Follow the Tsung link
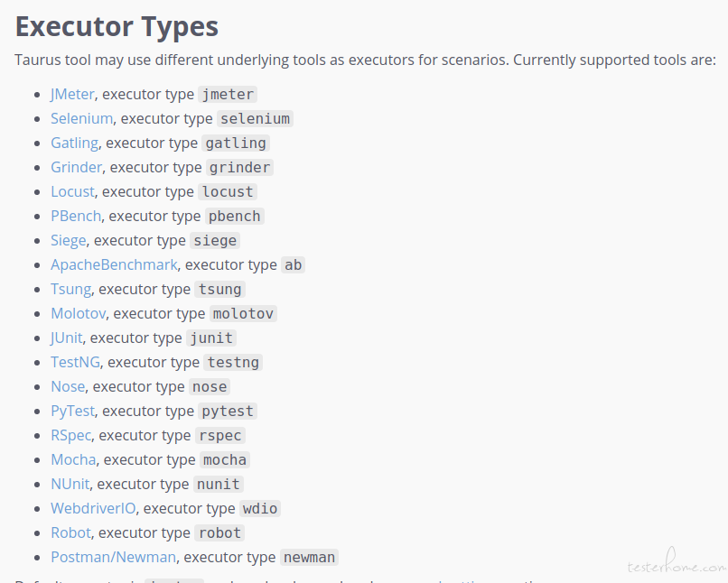The image size is (728, 583). click(x=70, y=289)
